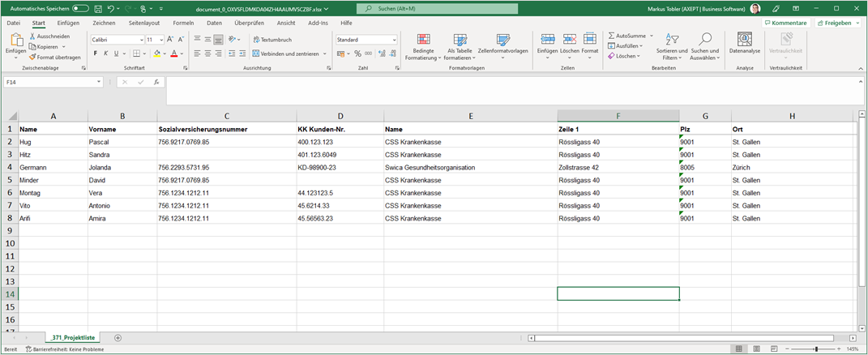Click Format übertragen paintbrush
The width and height of the screenshot is (868, 355).
[x=32, y=57]
